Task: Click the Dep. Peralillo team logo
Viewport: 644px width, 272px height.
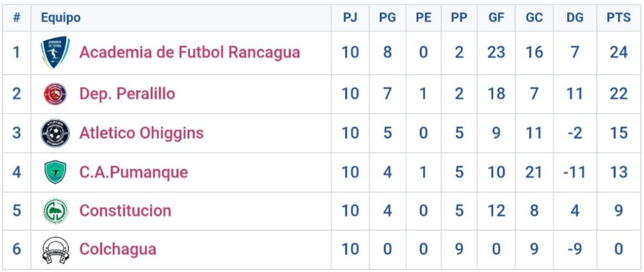Action: point(55,94)
